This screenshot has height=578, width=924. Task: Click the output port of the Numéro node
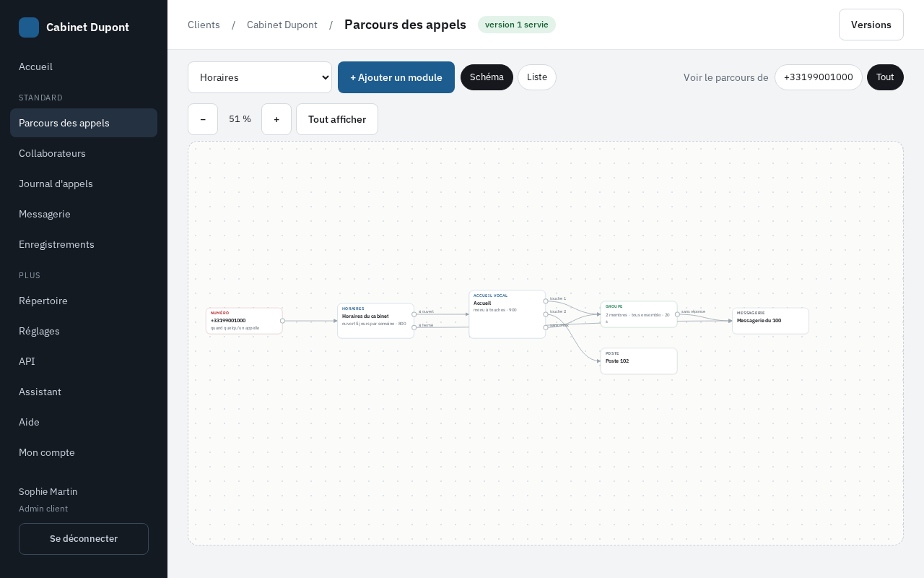coord(282,321)
